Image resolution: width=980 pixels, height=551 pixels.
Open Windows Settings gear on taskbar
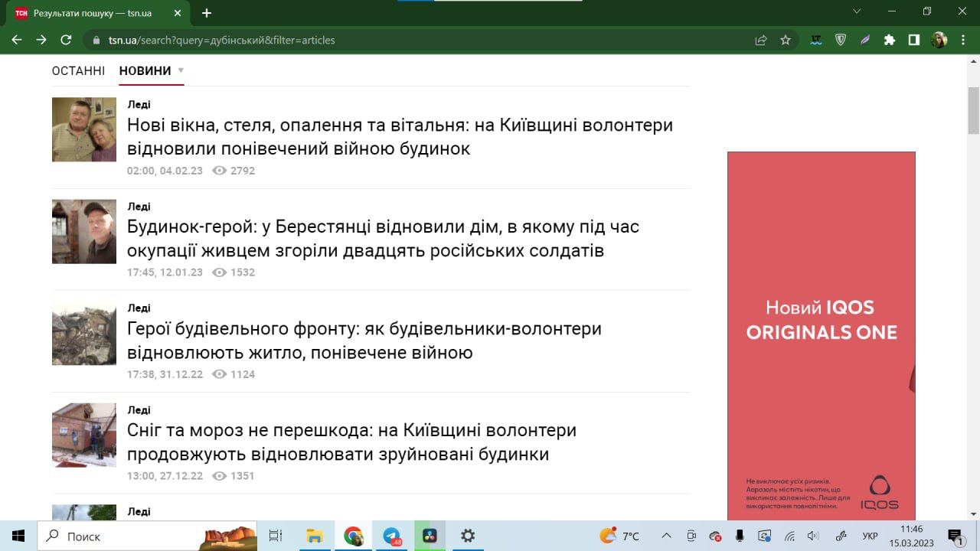pos(468,536)
